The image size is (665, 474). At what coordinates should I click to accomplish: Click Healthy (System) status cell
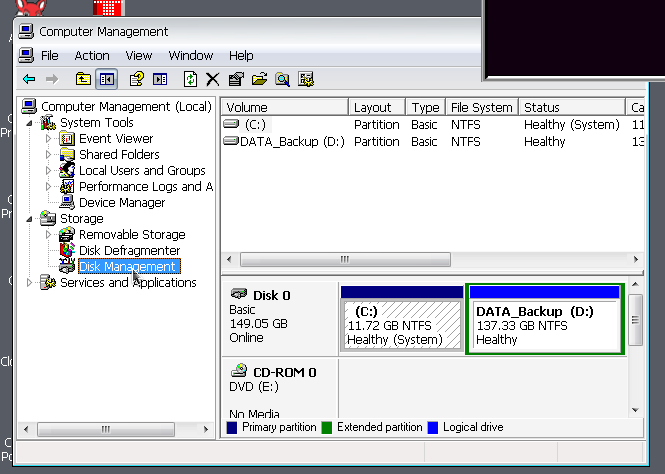(x=572, y=125)
